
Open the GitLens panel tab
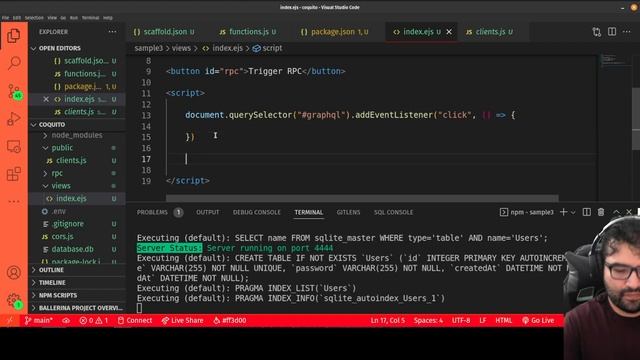(x=348, y=212)
